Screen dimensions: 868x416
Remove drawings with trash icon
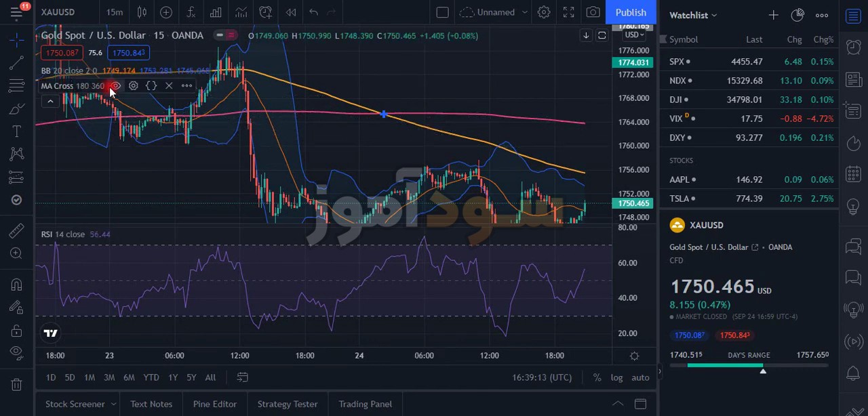click(17, 385)
